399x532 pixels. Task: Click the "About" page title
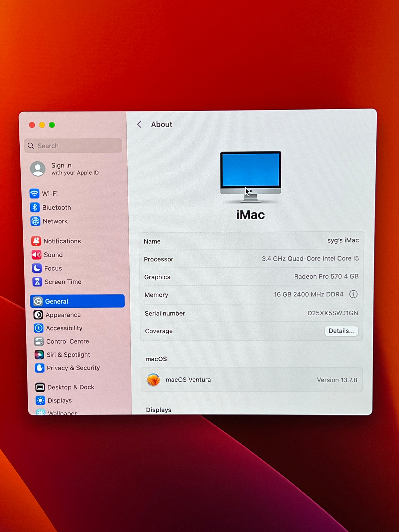[x=162, y=124]
